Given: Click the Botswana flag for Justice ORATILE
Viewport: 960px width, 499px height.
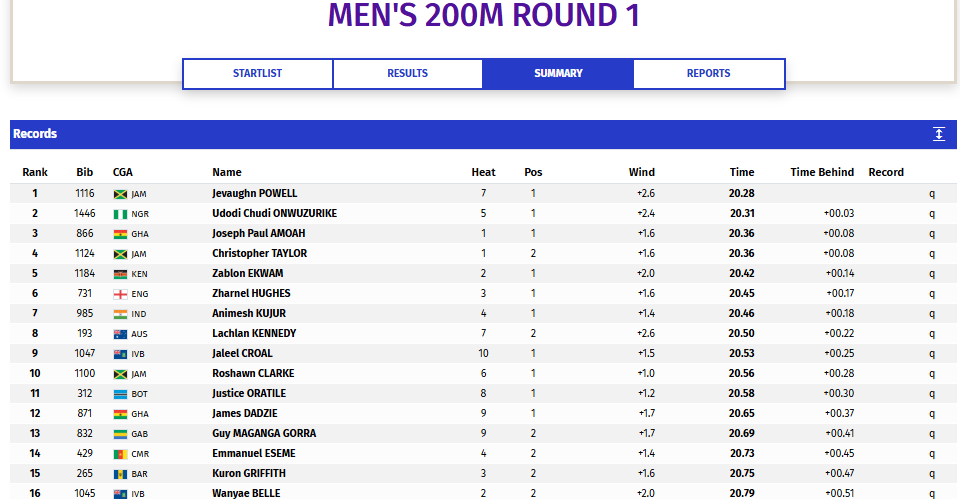Looking at the screenshot, I should point(120,394).
